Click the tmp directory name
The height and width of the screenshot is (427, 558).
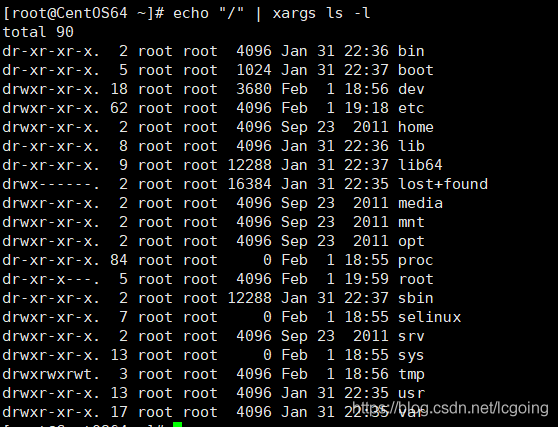411,374
